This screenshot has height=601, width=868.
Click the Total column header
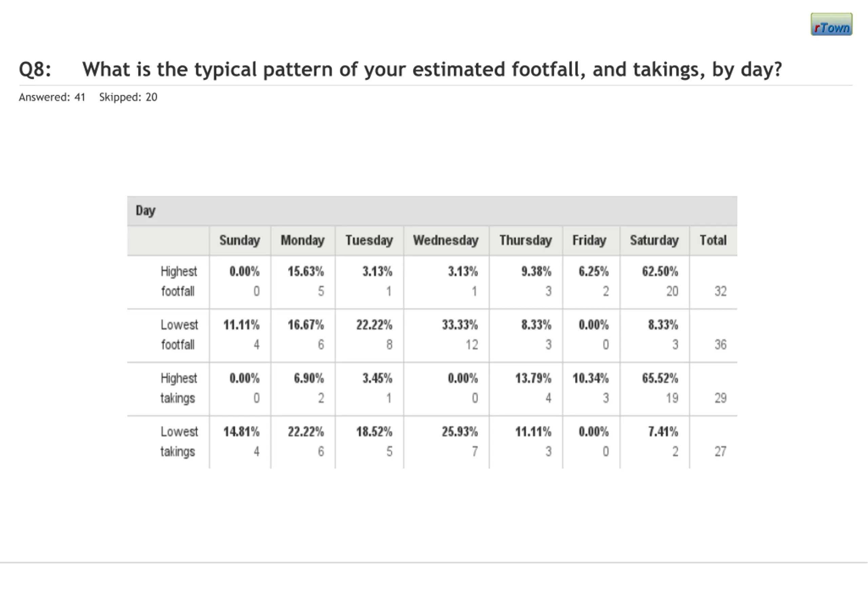point(713,240)
